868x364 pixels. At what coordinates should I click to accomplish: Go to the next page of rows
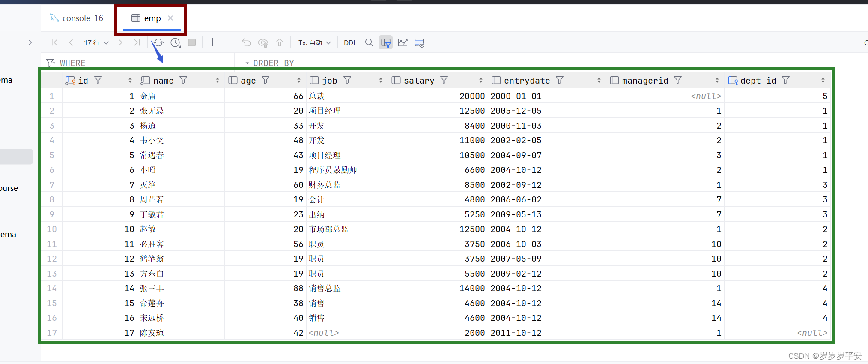pos(120,42)
